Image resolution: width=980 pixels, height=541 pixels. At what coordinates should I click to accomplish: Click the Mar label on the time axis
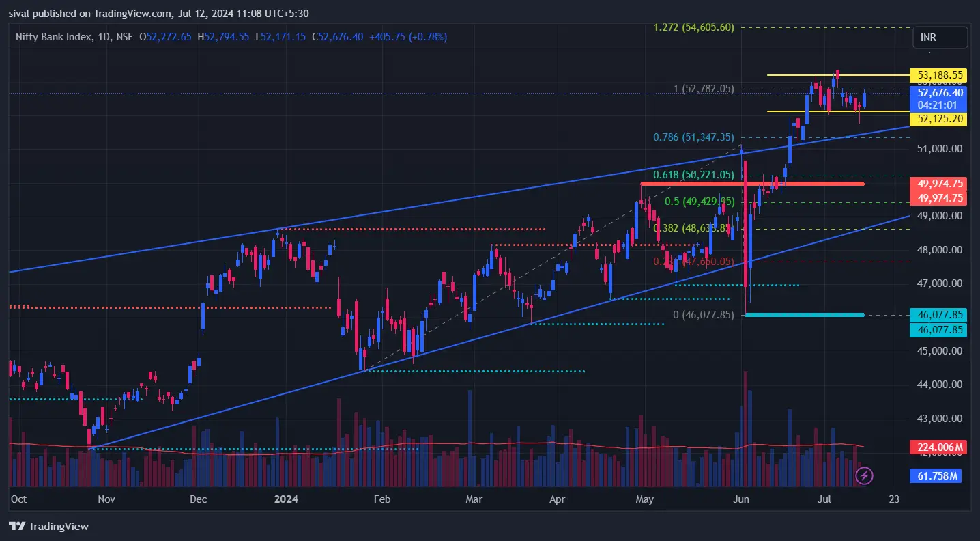(x=474, y=499)
